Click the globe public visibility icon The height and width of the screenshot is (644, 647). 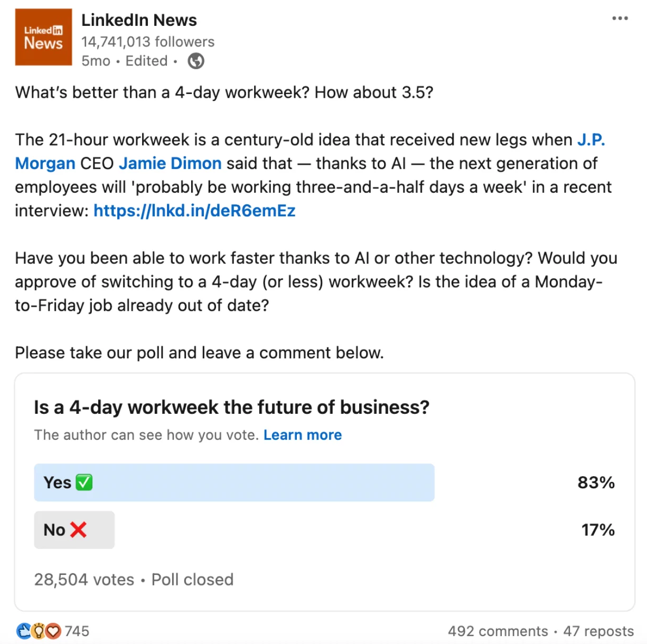tap(196, 61)
